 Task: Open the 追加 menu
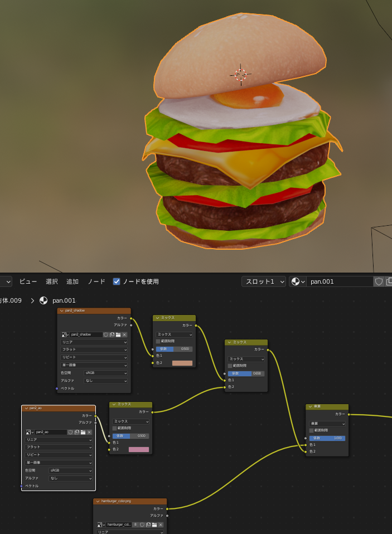72,281
